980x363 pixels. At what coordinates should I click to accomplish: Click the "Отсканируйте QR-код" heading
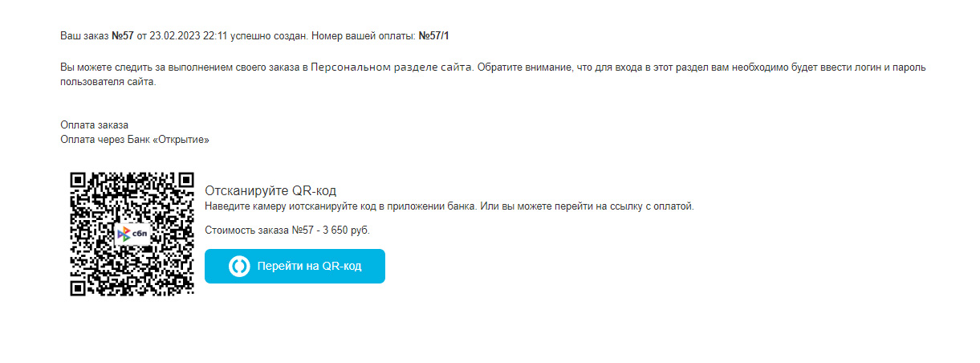coord(270,190)
